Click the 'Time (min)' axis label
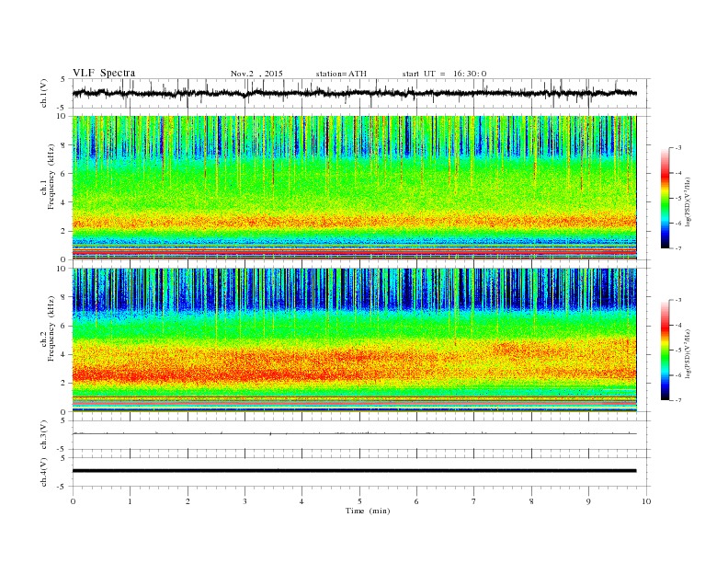 point(368,511)
